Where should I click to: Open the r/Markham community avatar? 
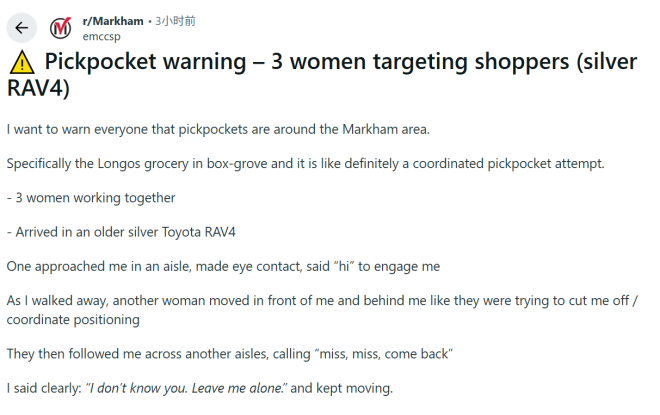[x=62, y=27]
